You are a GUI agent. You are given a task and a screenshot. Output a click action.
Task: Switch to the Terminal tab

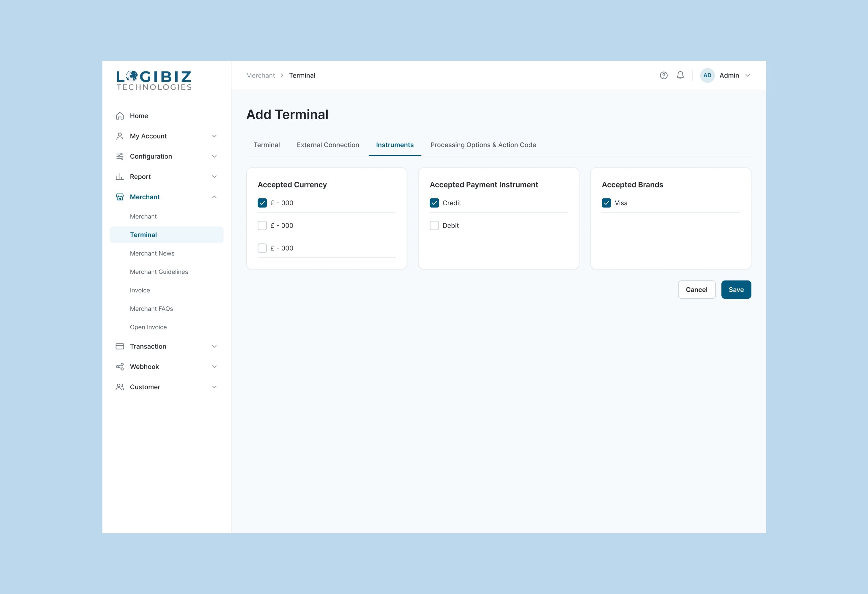(267, 145)
